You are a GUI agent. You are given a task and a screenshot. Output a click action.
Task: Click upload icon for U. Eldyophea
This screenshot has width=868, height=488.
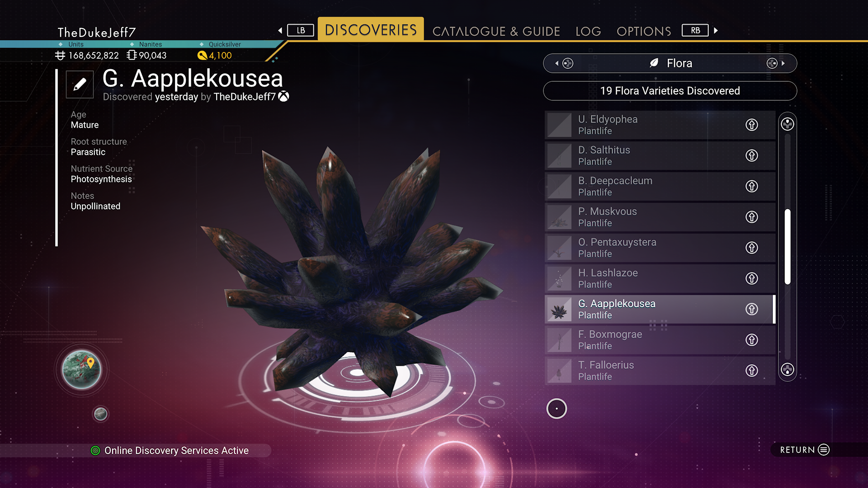point(751,125)
